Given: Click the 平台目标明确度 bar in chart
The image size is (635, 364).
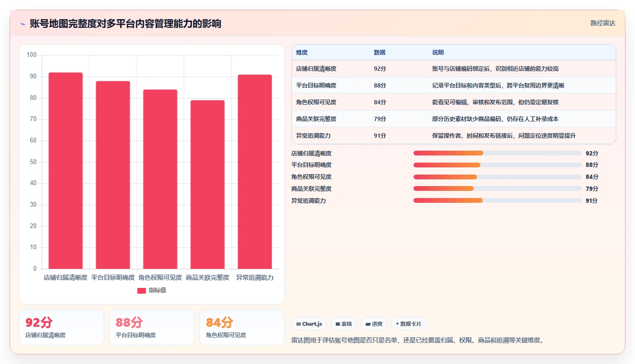Looking at the screenshot, I should tap(113, 175).
